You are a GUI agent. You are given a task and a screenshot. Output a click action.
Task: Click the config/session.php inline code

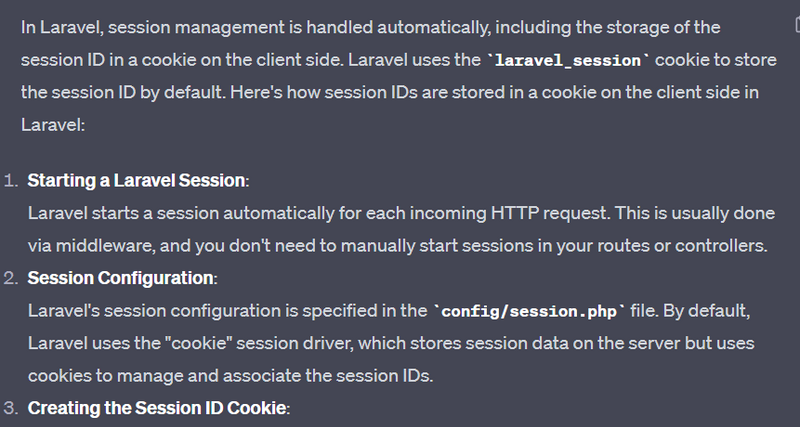(x=529, y=311)
